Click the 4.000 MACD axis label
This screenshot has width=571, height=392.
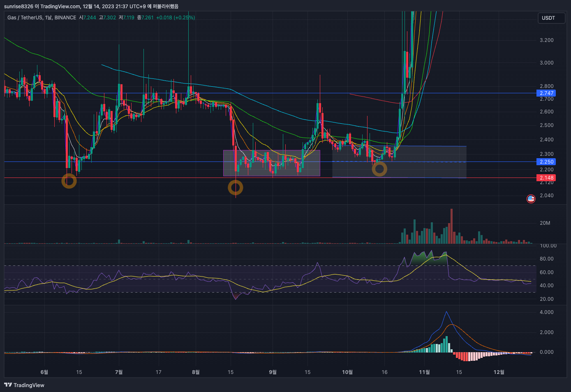pyautogui.click(x=546, y=312)
